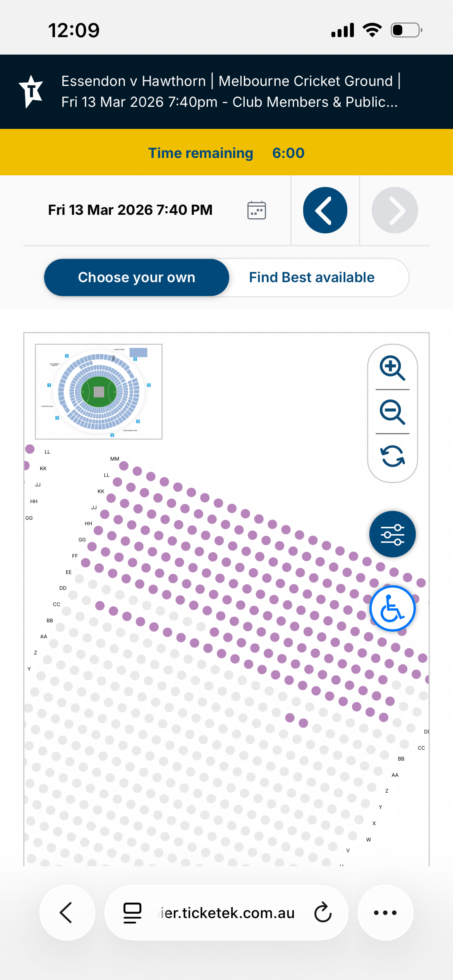Reload the page in the browser bar
This screenshot has width=453, height=980.
click(x=323, y=913)
